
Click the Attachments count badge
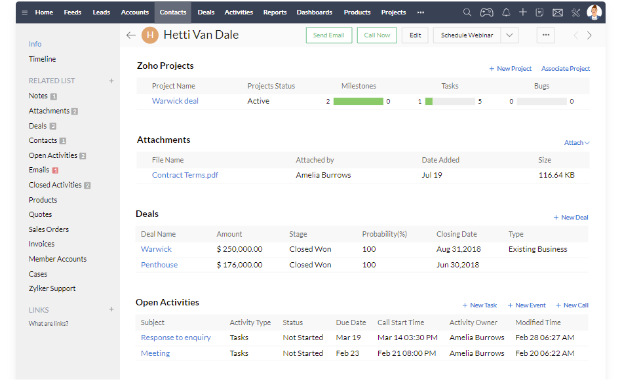click(74, 112)
